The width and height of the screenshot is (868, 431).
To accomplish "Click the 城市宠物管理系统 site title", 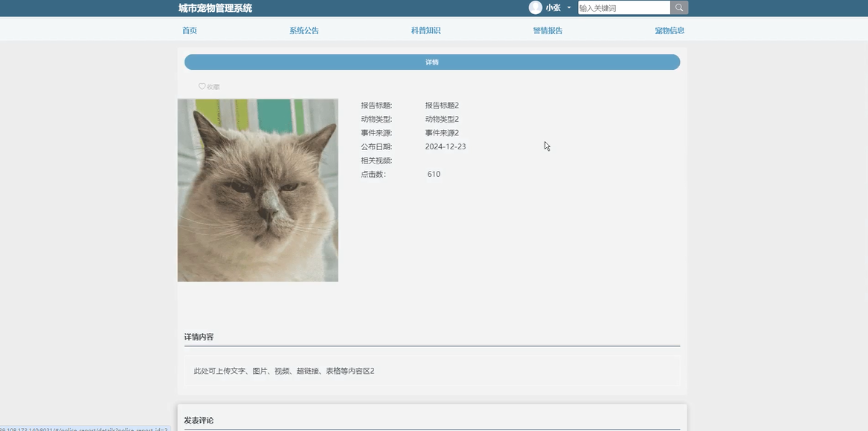I will [x=216, y=7].
